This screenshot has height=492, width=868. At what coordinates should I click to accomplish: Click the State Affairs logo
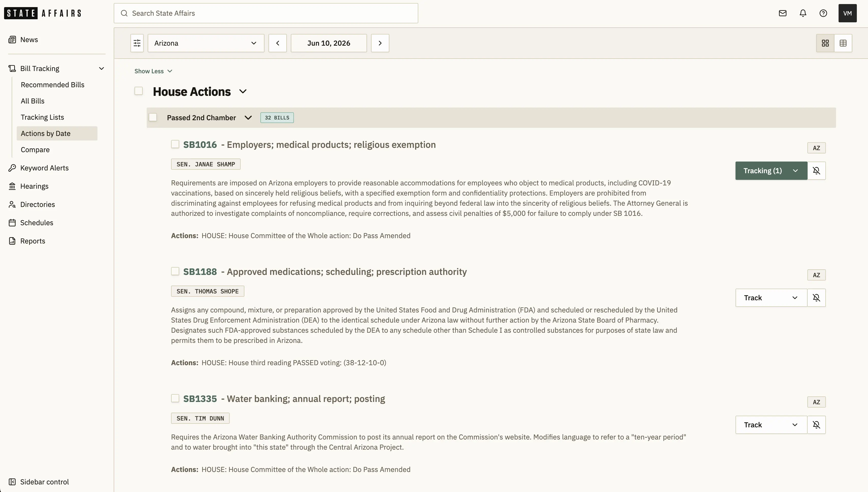(x=43, y=13)
